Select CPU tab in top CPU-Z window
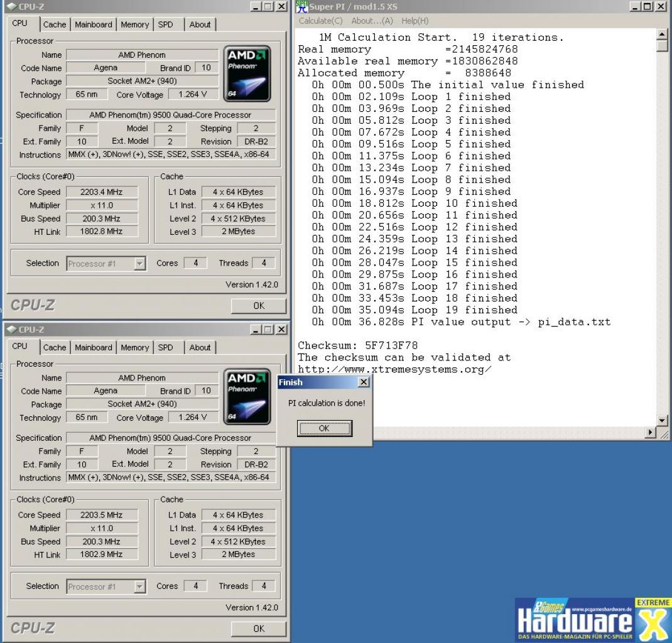672x643 pixels. [x=19, y=23]
